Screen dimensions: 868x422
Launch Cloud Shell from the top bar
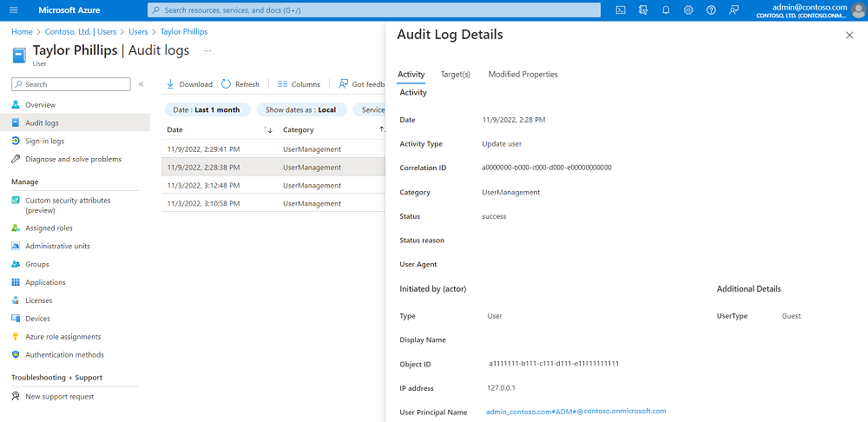point(621,10)
